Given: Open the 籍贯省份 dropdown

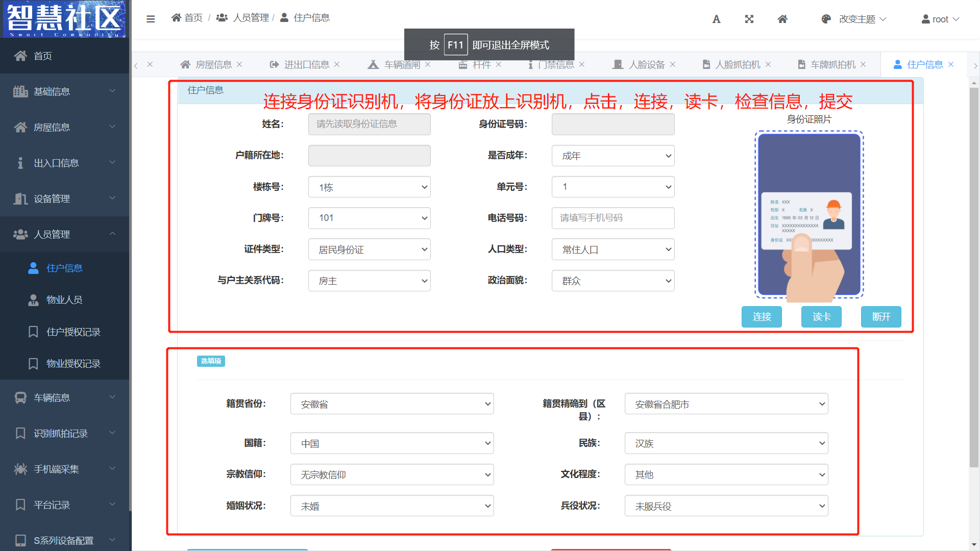Looking at the screenshot, I should (391, 404).
